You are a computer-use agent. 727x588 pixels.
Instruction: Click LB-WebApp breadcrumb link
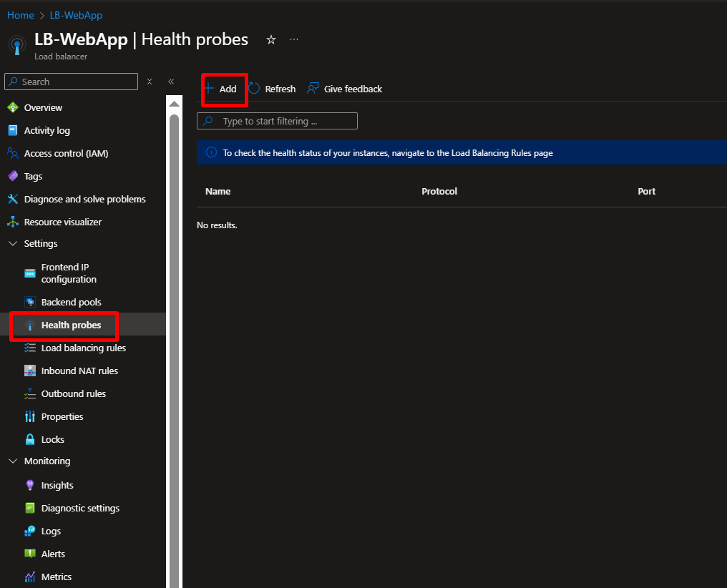tap(76, 15)
